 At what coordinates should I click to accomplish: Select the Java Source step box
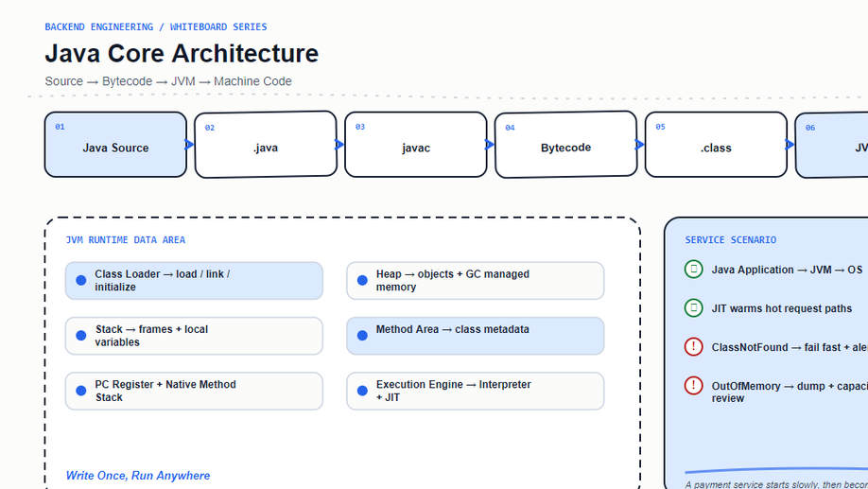coord(115,145)
